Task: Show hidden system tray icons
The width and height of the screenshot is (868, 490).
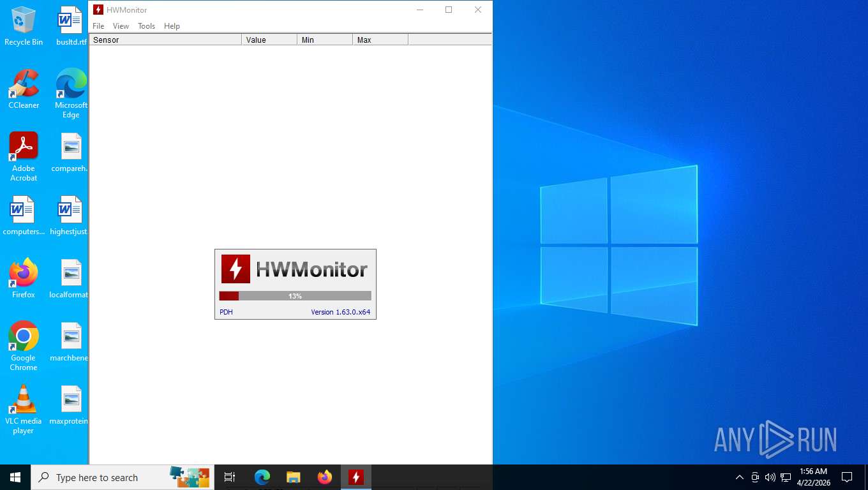Action: [740, 477]
